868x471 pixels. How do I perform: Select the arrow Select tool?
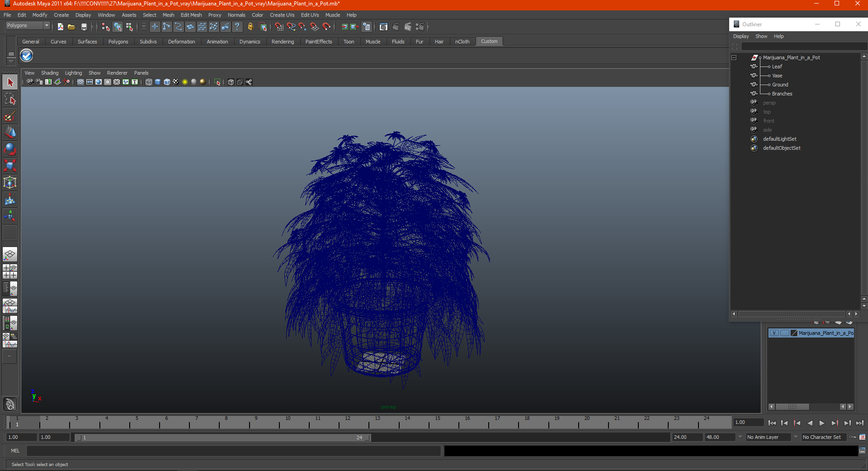pyautogui.click(x=10, y=82)
